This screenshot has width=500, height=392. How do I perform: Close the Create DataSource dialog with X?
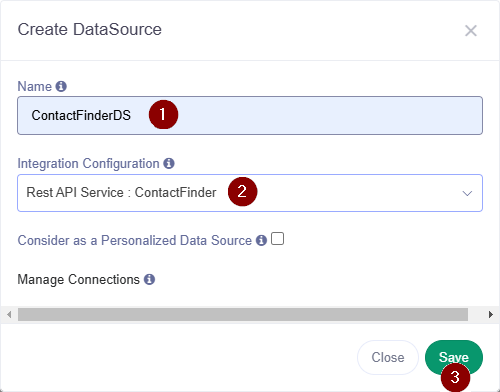[471, 31]
